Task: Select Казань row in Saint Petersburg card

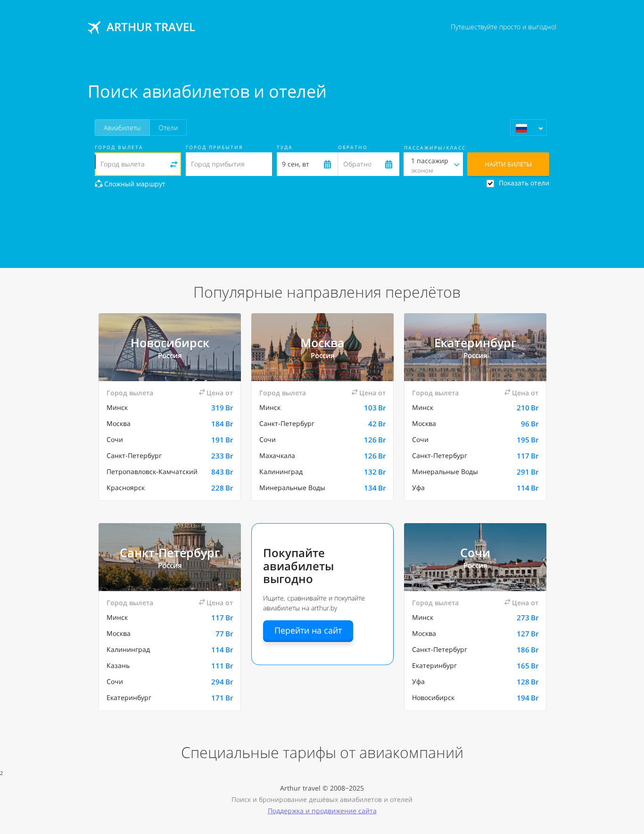Action: pyautogui.click(x=170, y=666)
